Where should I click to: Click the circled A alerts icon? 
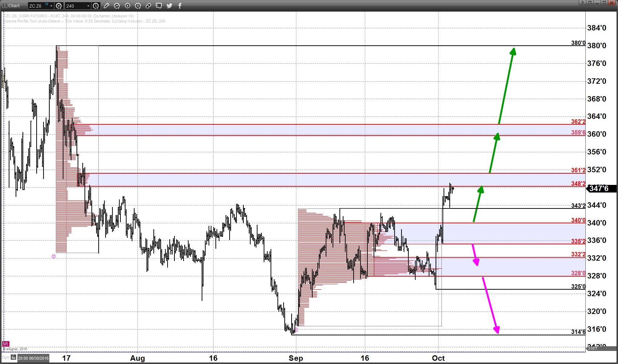tap(138, 6)
